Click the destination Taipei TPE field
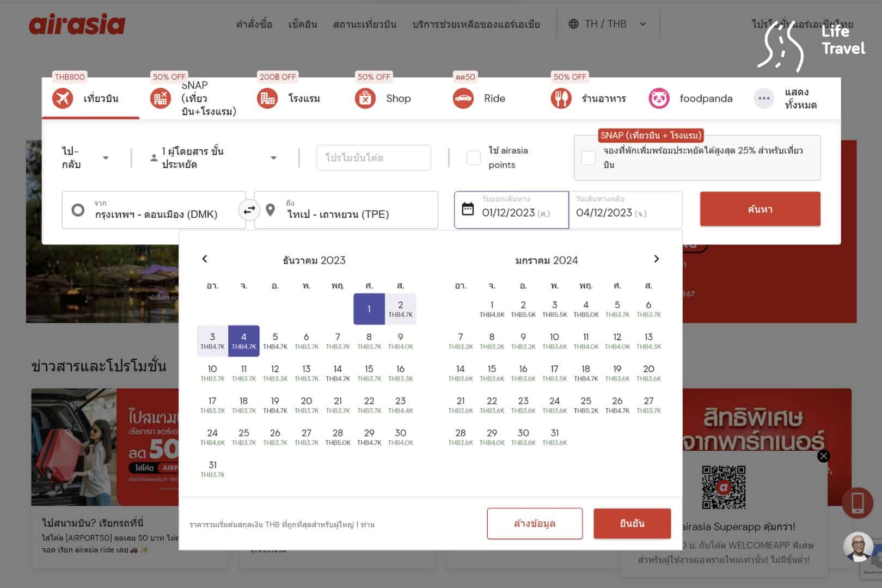This screenshot has width=882, height=588. [x=346, y=210]
